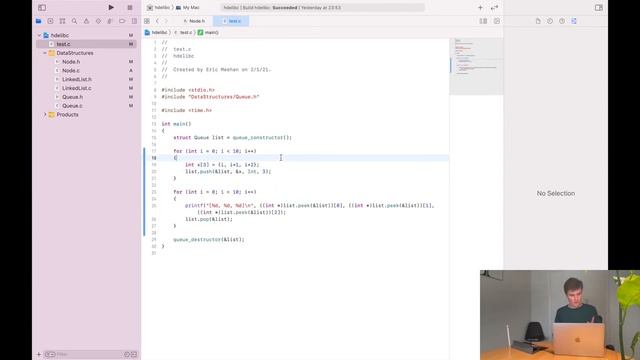Add a file with the navigator plus button
This screenshot has height=360, width=640.
[39, 354]
